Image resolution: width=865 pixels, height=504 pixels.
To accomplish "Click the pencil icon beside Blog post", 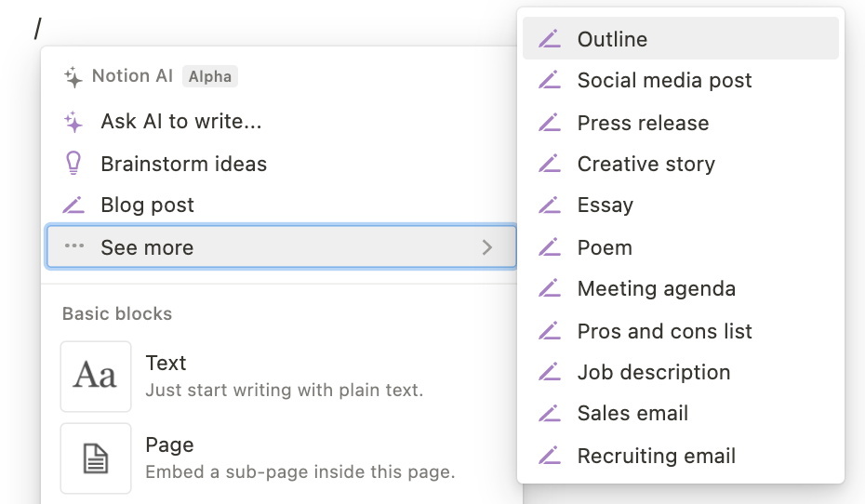I will pyautogui.click(x=73, y=205).
